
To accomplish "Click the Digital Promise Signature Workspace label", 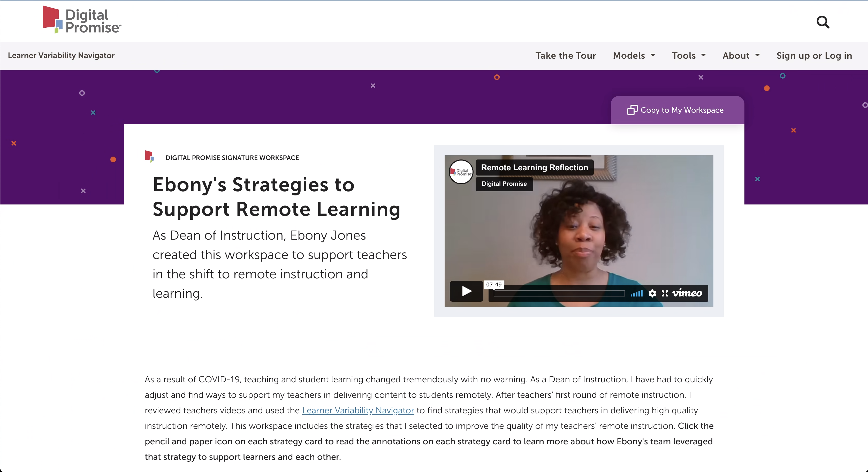I will point(232,158).
